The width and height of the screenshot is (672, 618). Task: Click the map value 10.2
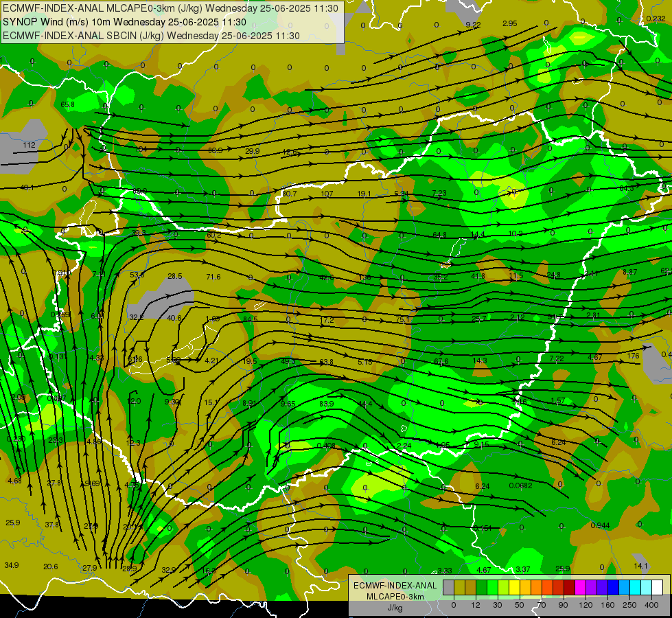(515, 233)
